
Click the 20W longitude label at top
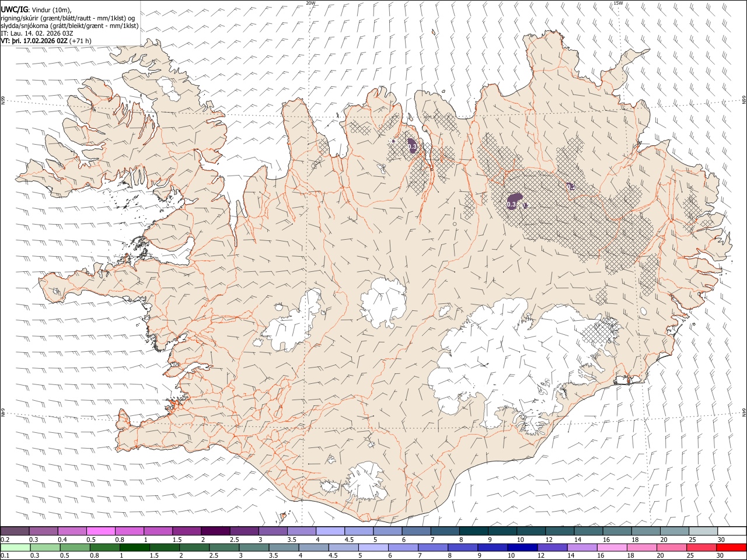311,3
